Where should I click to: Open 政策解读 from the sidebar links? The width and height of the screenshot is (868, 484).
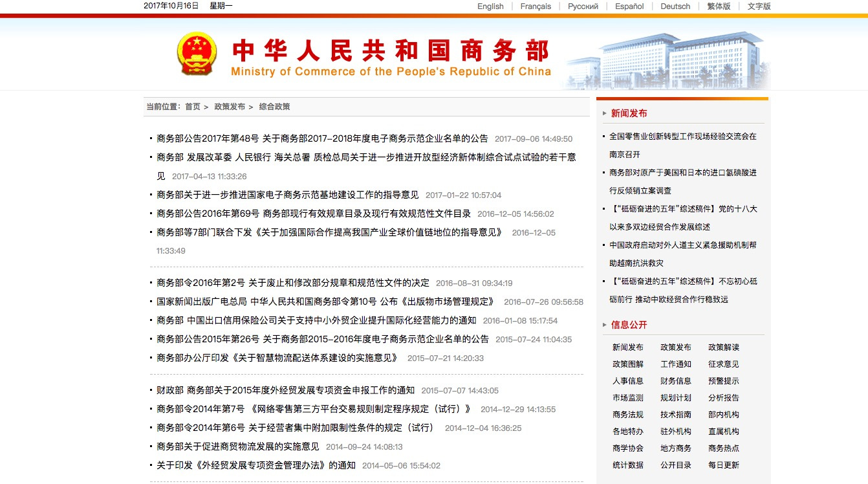pyautogui.click(x=723, y=347)
